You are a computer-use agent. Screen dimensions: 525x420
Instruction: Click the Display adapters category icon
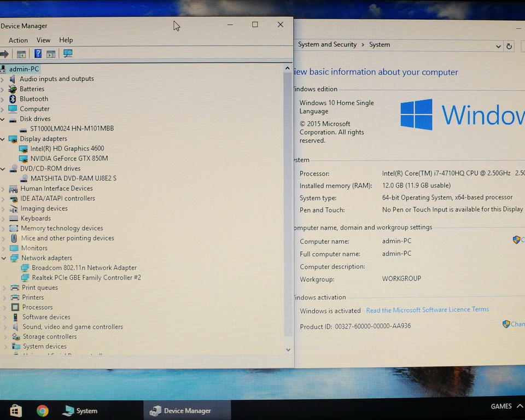[x=13, y=139]
